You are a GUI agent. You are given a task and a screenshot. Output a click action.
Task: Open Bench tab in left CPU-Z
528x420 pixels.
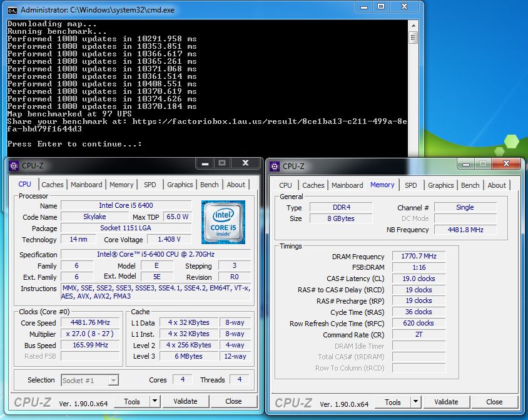[209, 185]
